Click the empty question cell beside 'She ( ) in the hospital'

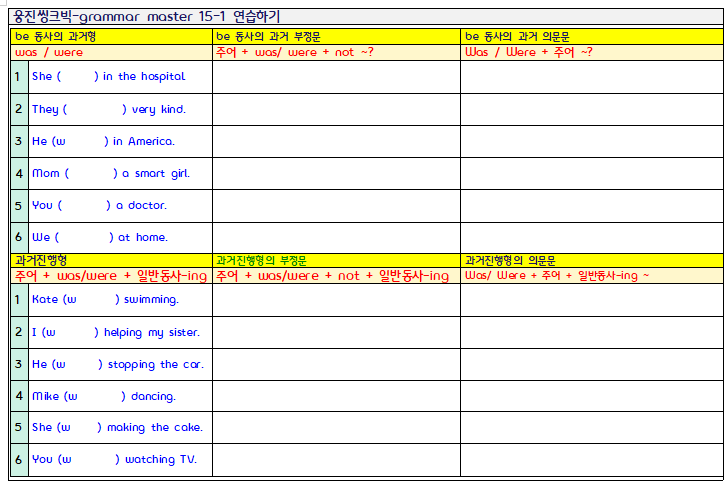(592, 77)
